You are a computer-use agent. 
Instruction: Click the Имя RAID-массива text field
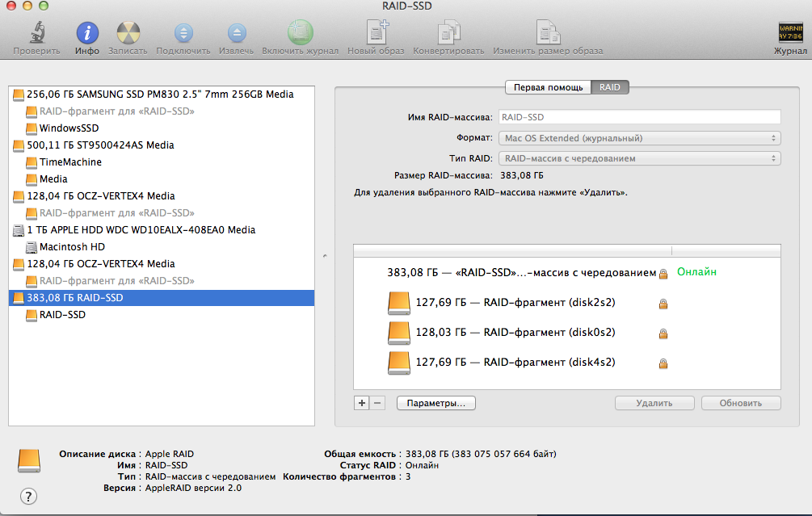coord(640,117)
